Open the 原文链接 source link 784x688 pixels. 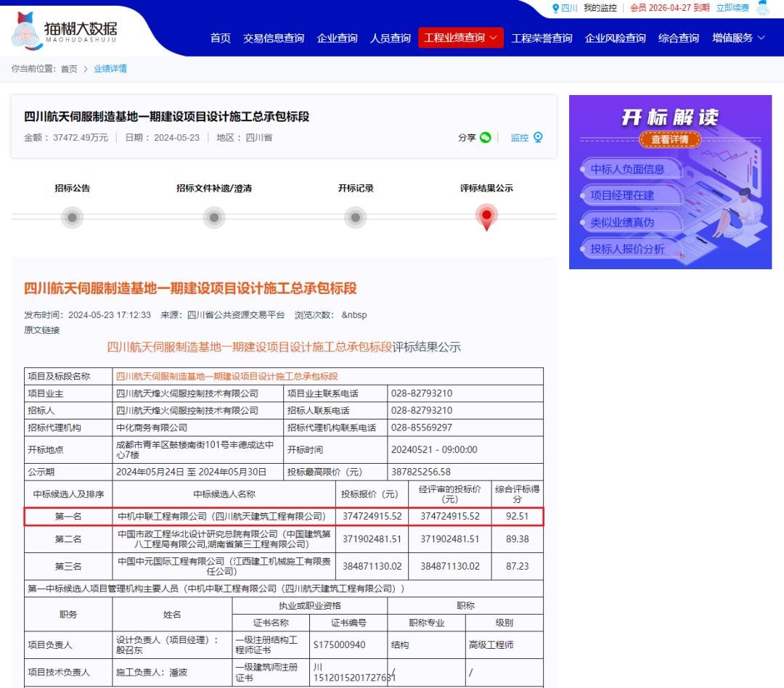click(42, 330)
